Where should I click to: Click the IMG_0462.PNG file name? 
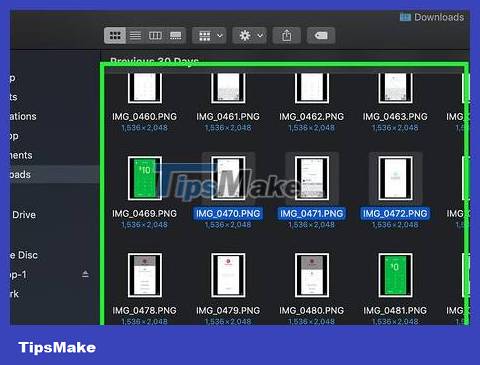point(312,117)
